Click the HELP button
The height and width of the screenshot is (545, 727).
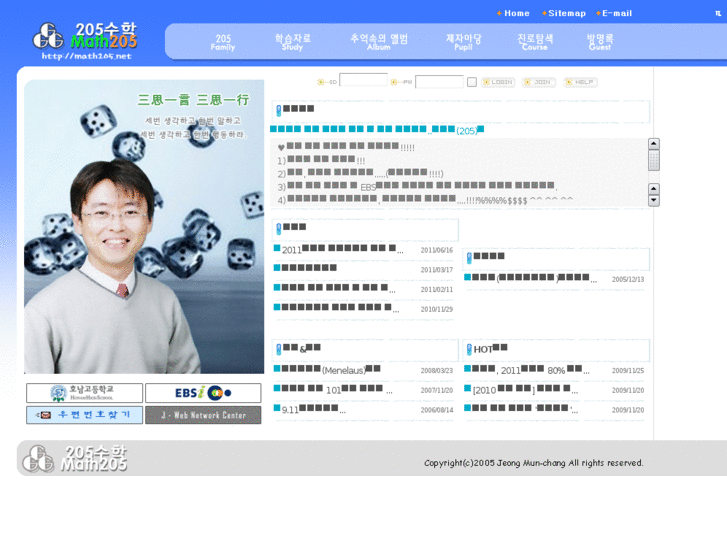tap(581, 82)
